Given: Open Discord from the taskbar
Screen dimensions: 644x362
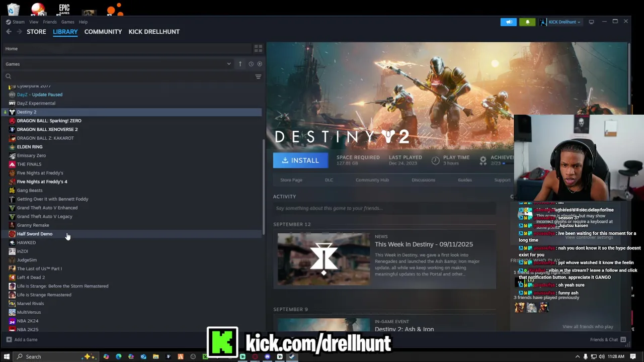Looking at the screenshot, I should (267, 356).
